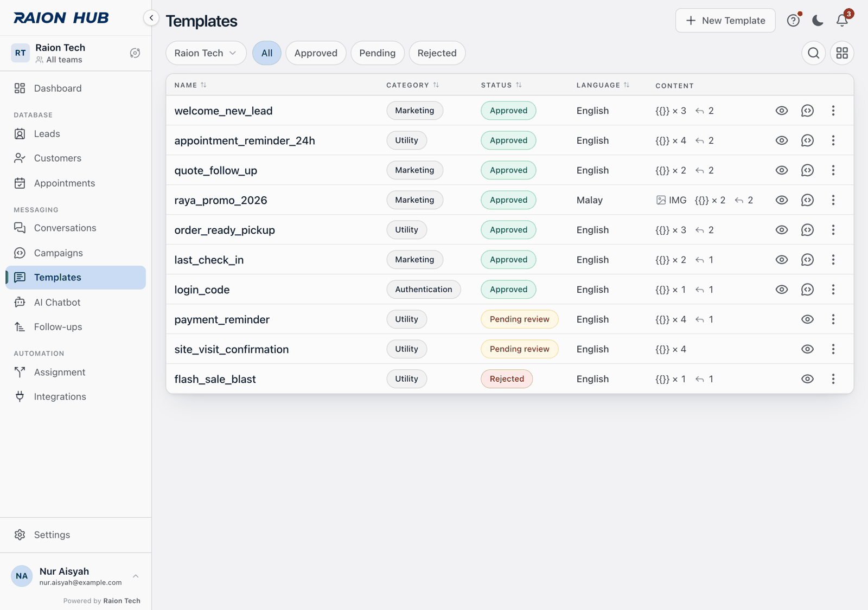Filter templates by Approved
This screenshot has width=868, height=610.
click(x=316, y=53)
